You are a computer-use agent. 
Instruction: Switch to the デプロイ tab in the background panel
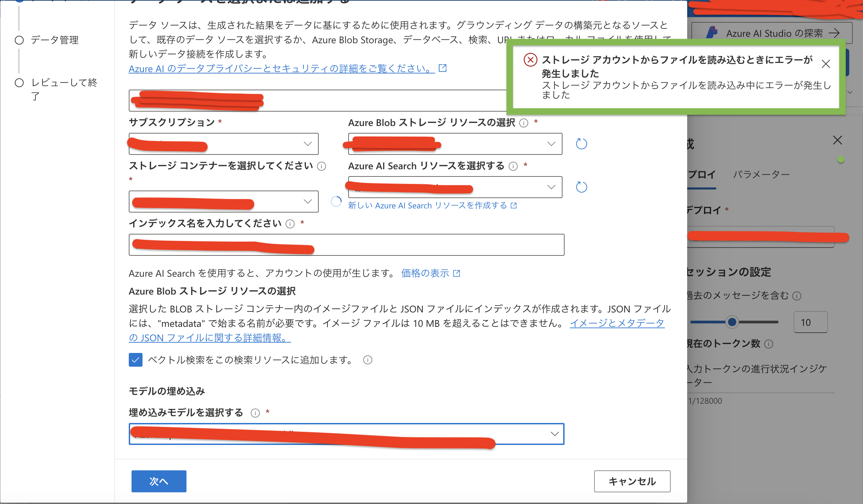[x=702, y=175]
